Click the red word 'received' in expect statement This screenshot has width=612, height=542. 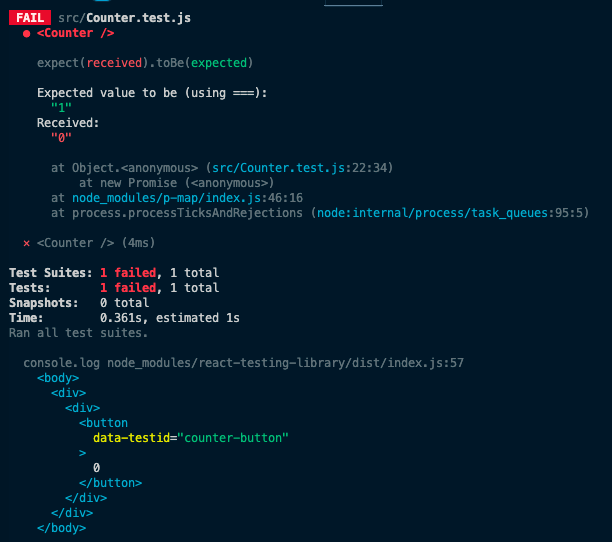[x=112, y=63]
